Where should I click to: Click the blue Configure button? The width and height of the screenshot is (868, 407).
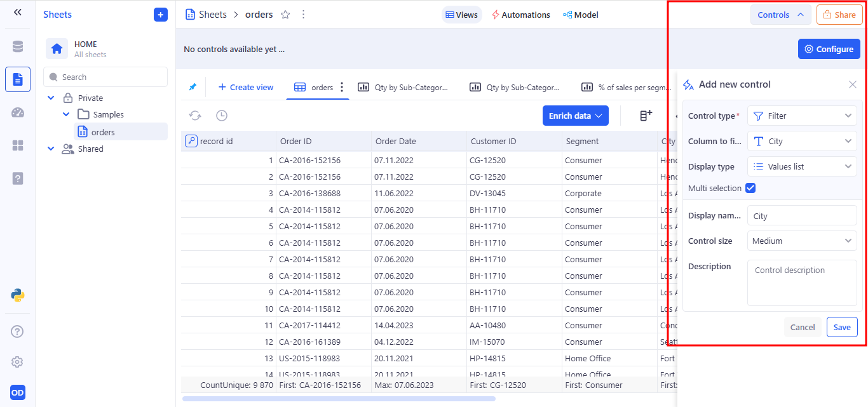(829, 49)
